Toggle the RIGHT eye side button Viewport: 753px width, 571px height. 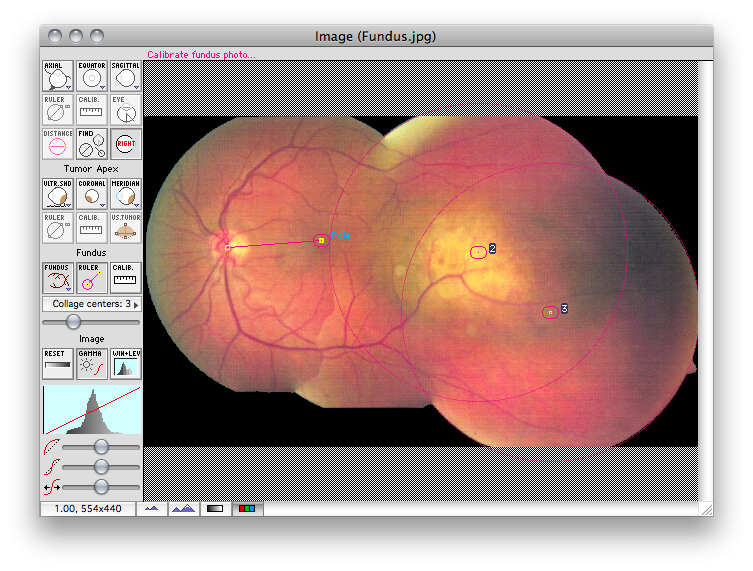(125, 144)
